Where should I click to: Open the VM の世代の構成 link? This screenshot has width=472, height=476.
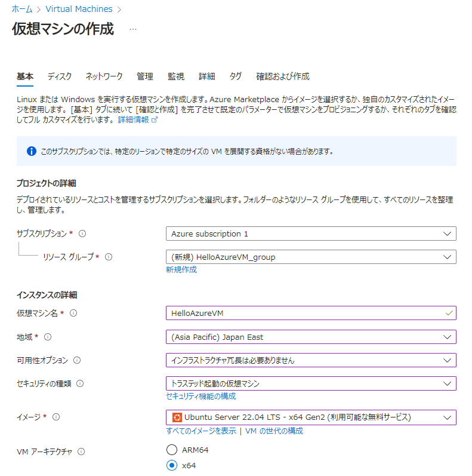274,431
